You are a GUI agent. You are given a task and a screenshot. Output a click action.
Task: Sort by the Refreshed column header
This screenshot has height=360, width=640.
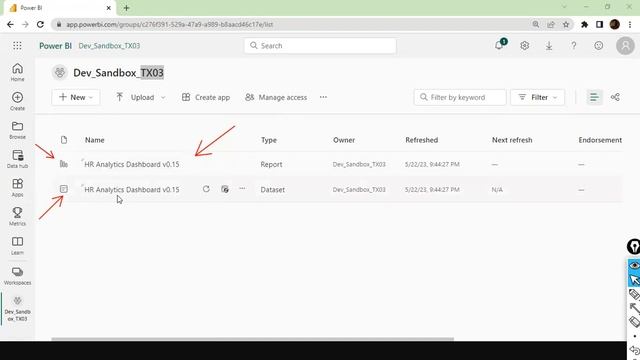tap(422, 140)
